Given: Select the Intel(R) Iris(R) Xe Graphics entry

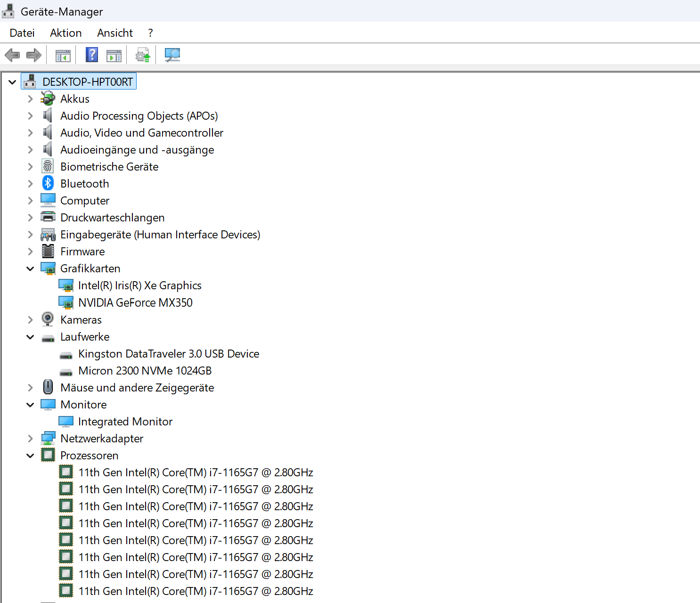Looking at the screenshot, I should [140, 285].
